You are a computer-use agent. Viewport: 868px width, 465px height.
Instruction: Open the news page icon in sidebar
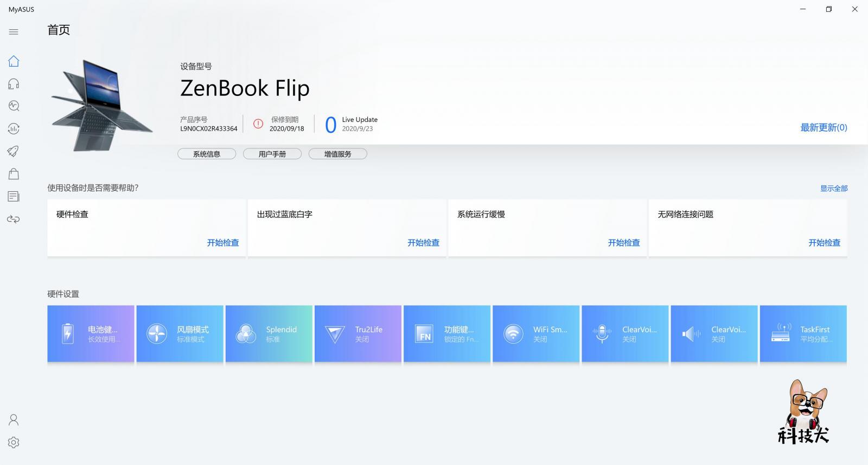14,196
